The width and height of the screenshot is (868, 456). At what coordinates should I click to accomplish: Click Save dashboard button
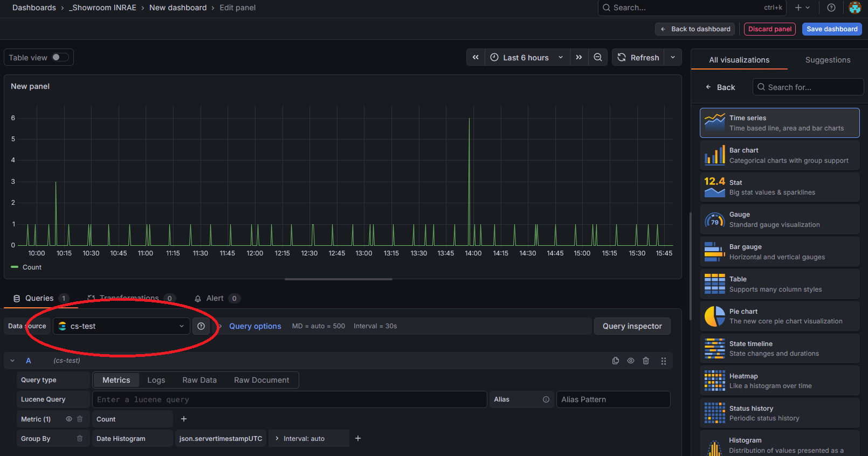[x=832, y=29]
